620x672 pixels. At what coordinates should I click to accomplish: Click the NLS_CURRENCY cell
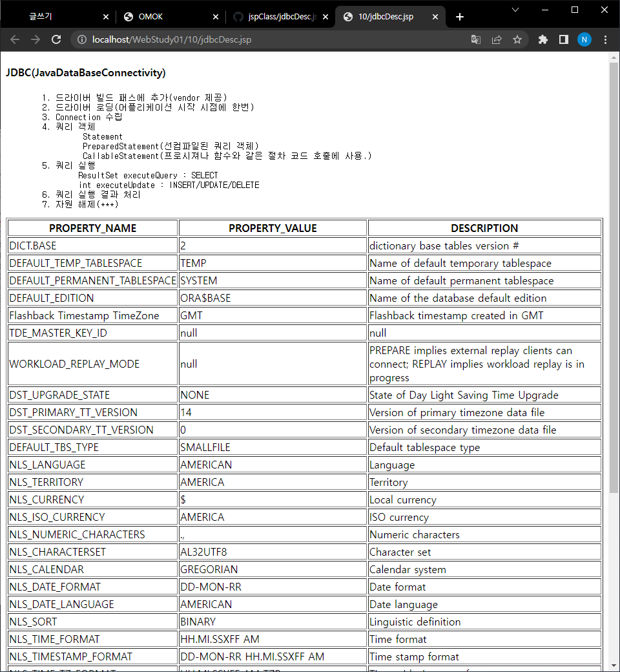(x=92, y=499)
